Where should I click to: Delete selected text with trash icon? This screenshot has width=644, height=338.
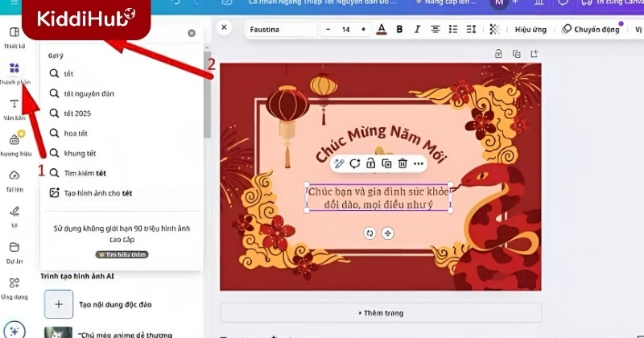point(402,163)
